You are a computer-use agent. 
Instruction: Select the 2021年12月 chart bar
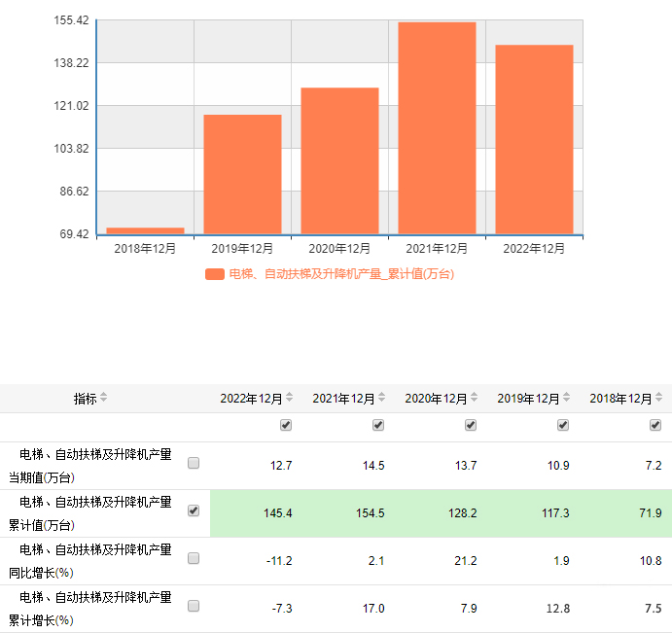tap(438, 127)
